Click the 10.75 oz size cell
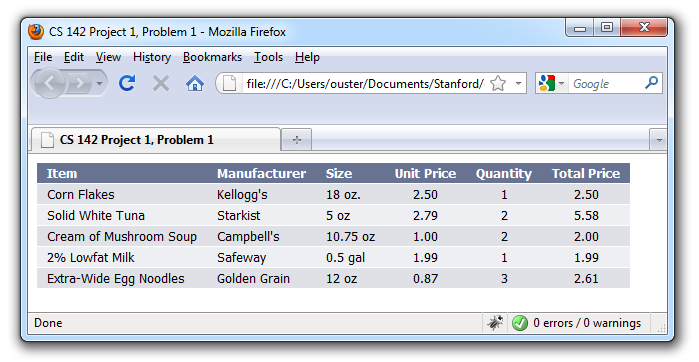The height and width of the screenshot is (362, 699). [x=350, y=236]
